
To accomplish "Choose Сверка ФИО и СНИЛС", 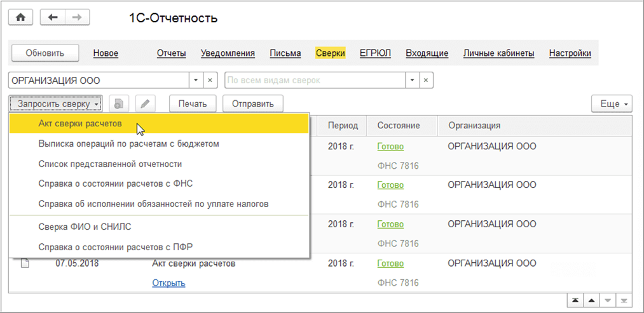I will 158,227.
